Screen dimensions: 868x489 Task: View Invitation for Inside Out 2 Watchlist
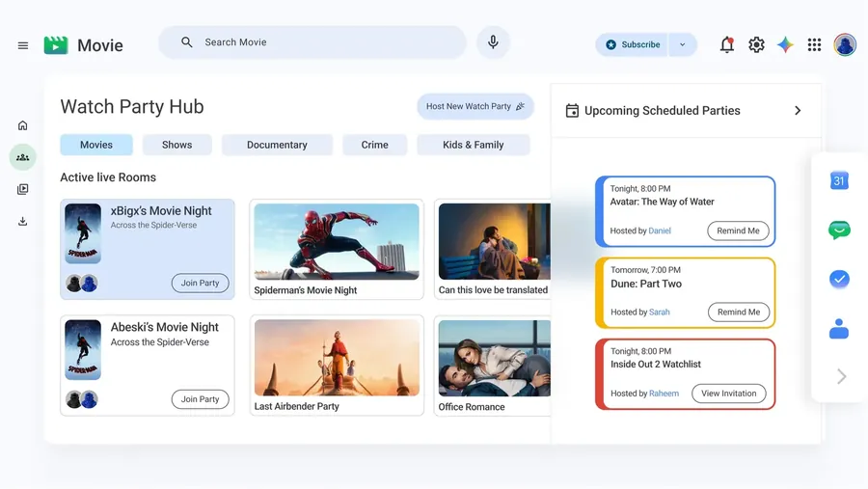coord(728,394)
